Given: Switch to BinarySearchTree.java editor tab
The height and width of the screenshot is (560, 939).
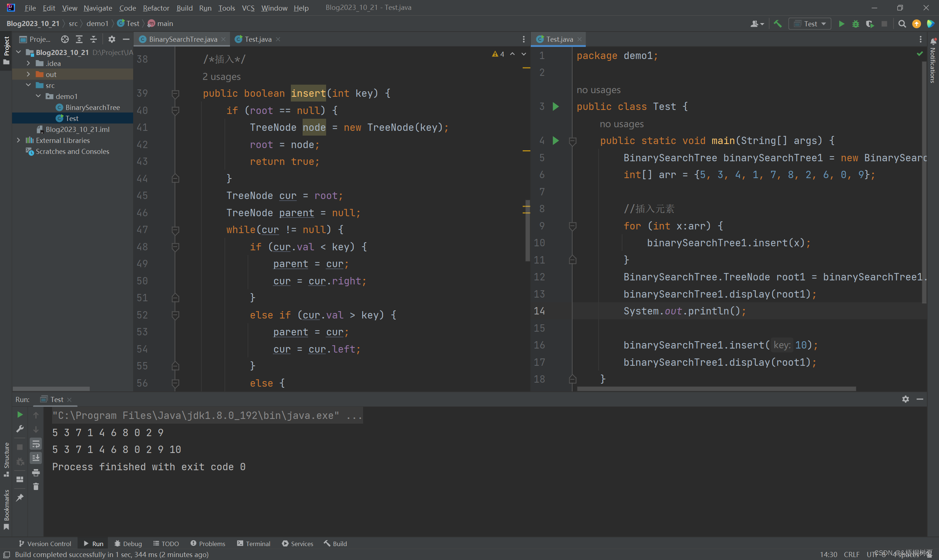Looking at the screenshot, I should [x=183, y=39].
